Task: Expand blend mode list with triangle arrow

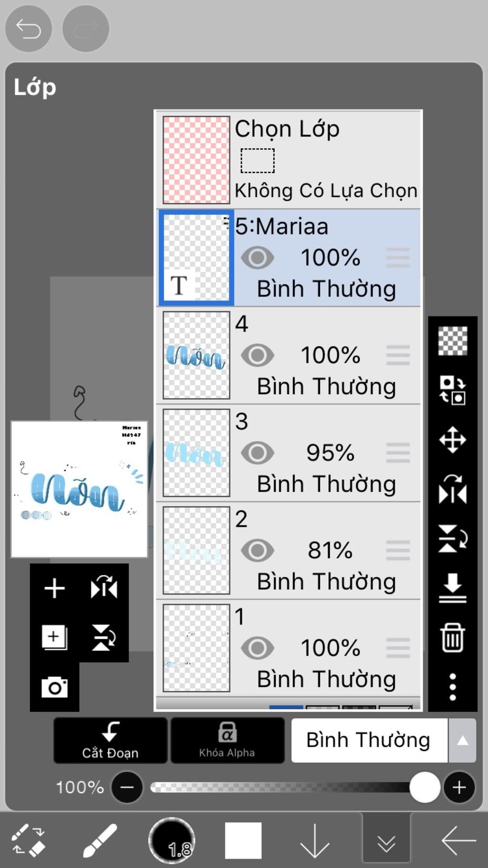Action: click(x=462, y=740)
